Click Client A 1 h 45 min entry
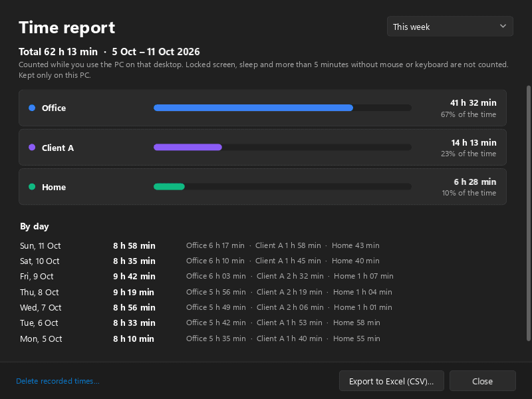This screenshot has height=399, width=532. click(x=288, y=261)
